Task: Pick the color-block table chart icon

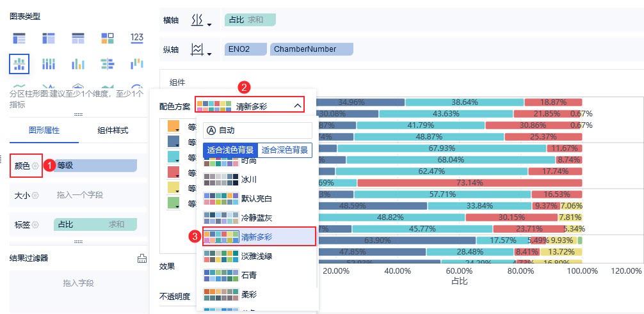Action: coord(107,38)
